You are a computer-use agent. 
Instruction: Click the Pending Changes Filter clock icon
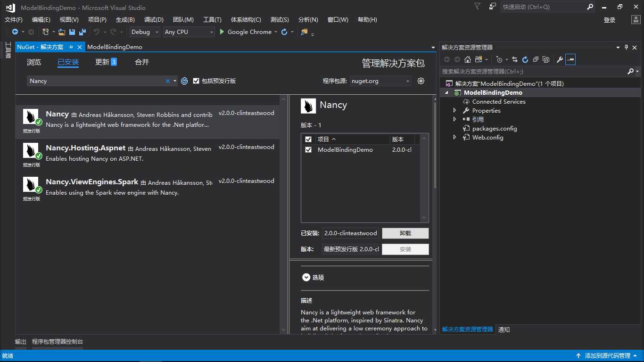pyautogui.click(x=499, y=59)
